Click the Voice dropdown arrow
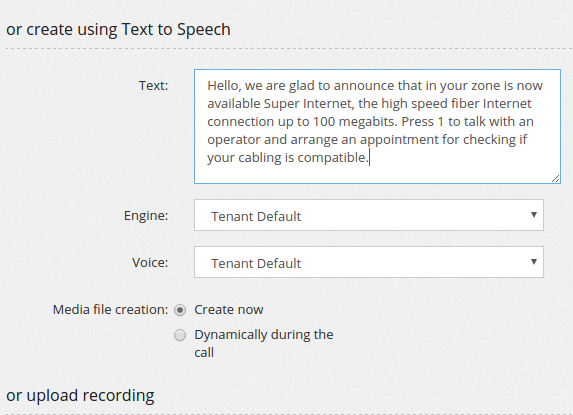The width and height of the screenshot is (573, 415). pyautogui.click(x=534, y=262)
